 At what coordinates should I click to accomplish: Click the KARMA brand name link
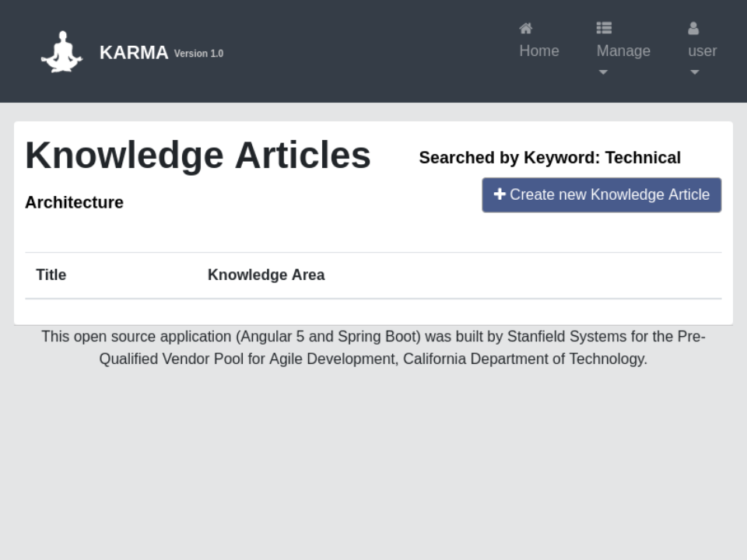tap(134, 52)
